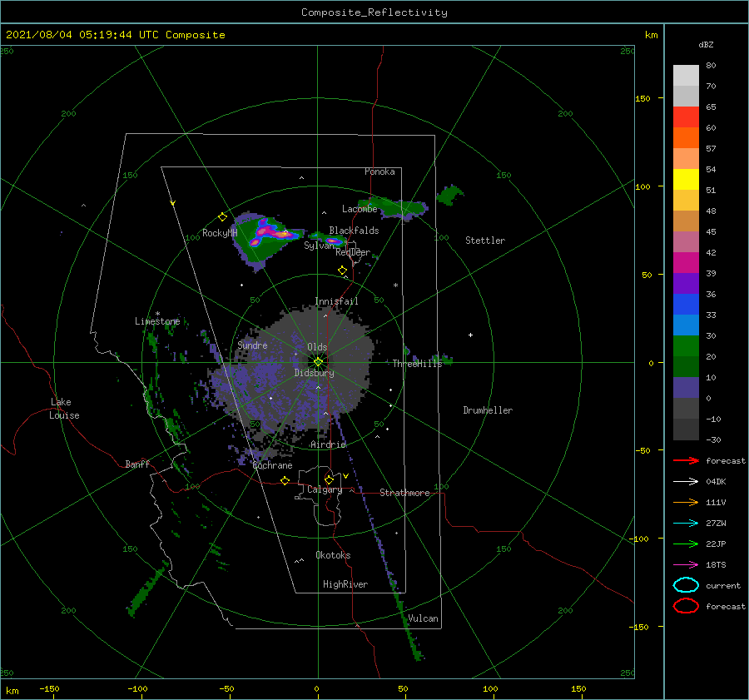This screenshot has width=749, height=700.
Task: Click the Blackfalds city label
Action: pos(354,231)
